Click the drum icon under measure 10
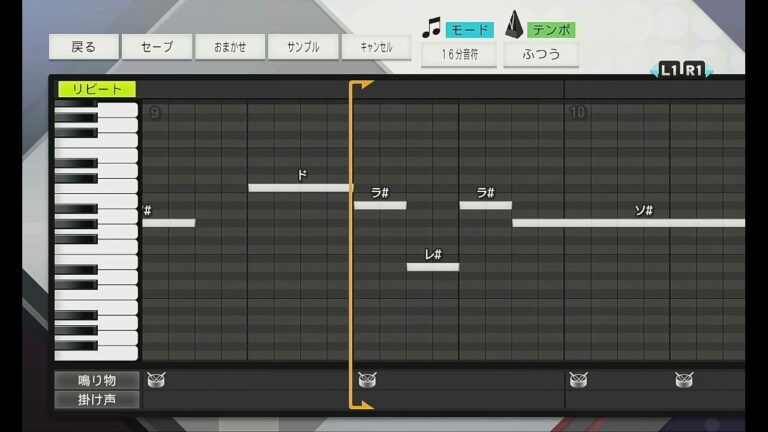 coord(578,380)
